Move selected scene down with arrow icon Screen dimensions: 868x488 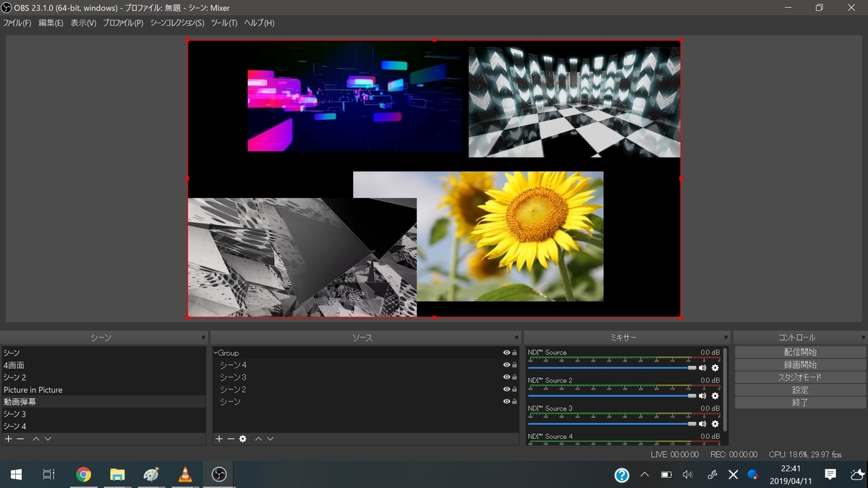tap(48, 439)
